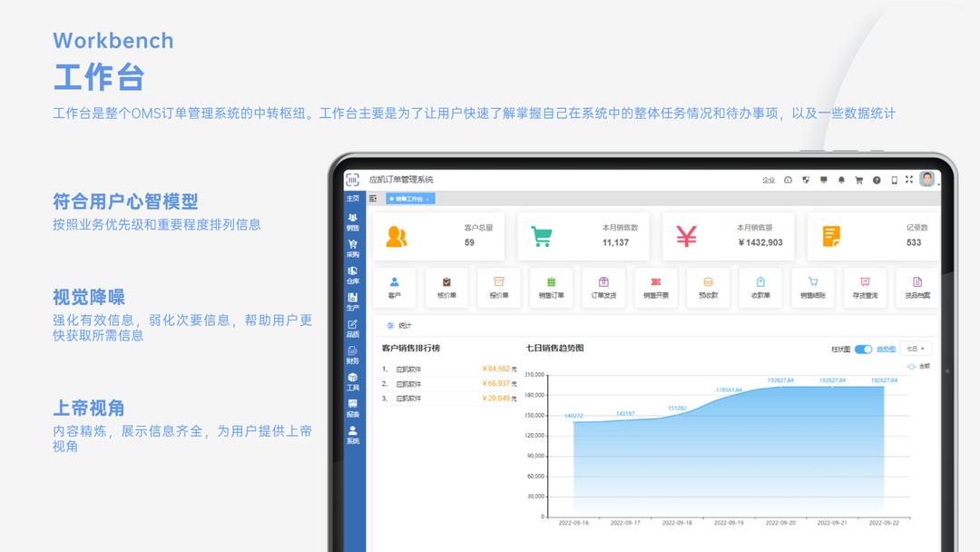Expand the user avatar dropdown menu
This screenshot has width=980, height=552.
(x=927, y=180)
